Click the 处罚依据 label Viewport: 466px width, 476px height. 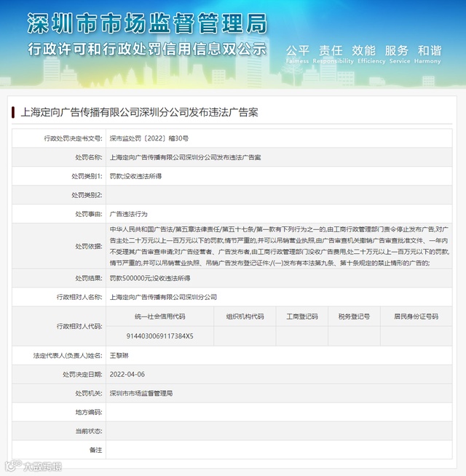click(x=89, y=246)
